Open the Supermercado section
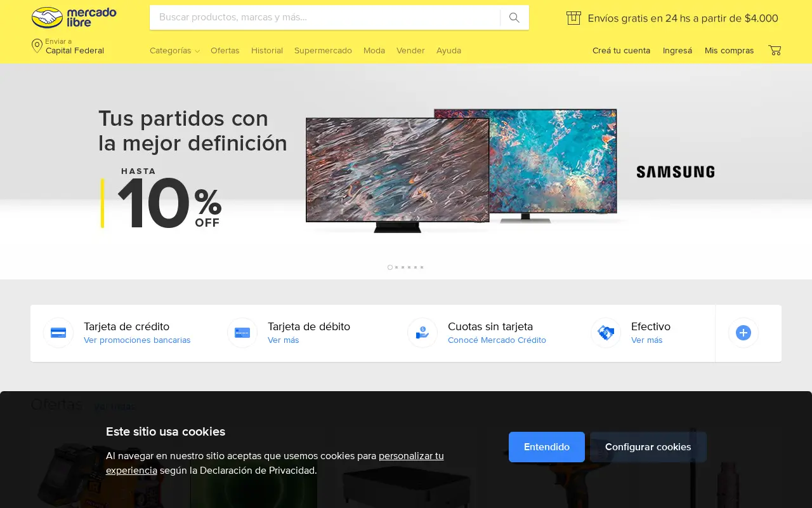 click(323, 51)
